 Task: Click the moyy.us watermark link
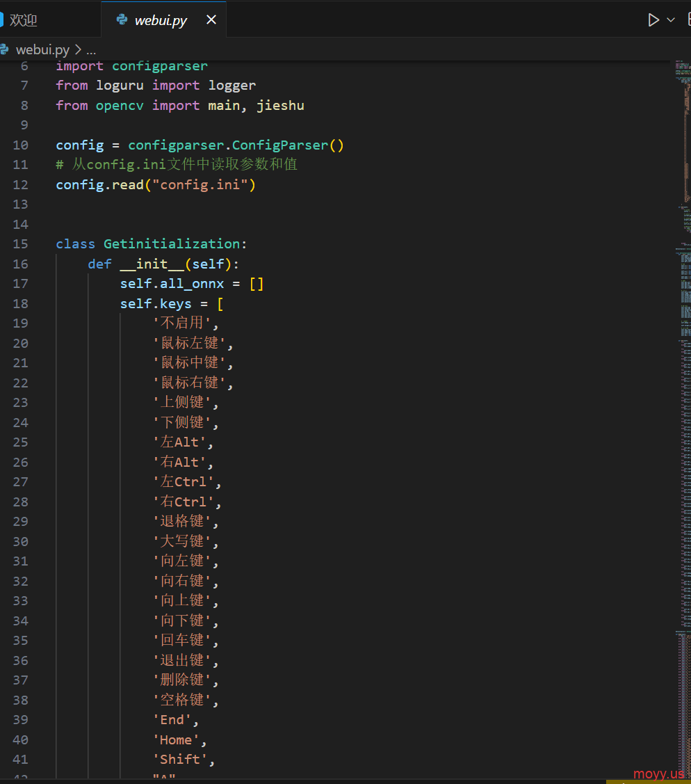(658, 774)
